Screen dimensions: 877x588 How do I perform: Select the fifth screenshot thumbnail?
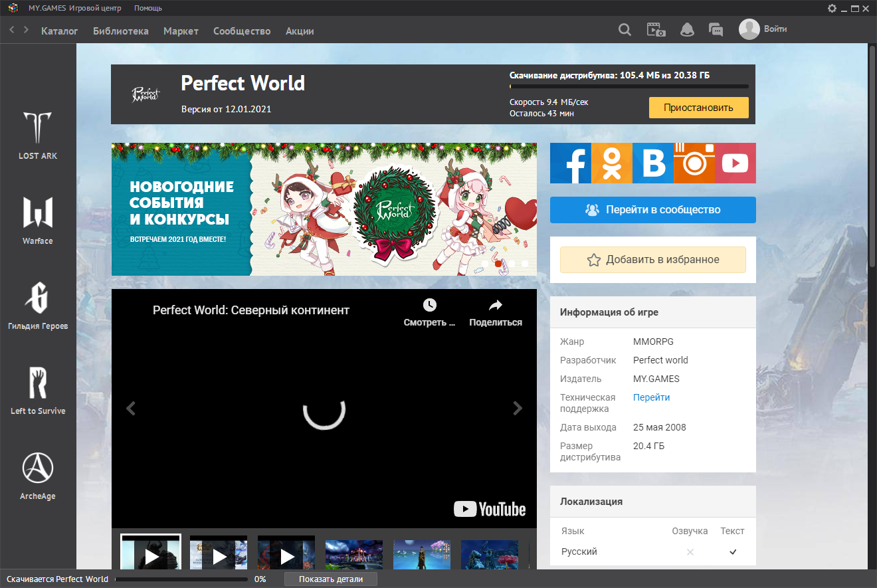[x=422, y=555]
